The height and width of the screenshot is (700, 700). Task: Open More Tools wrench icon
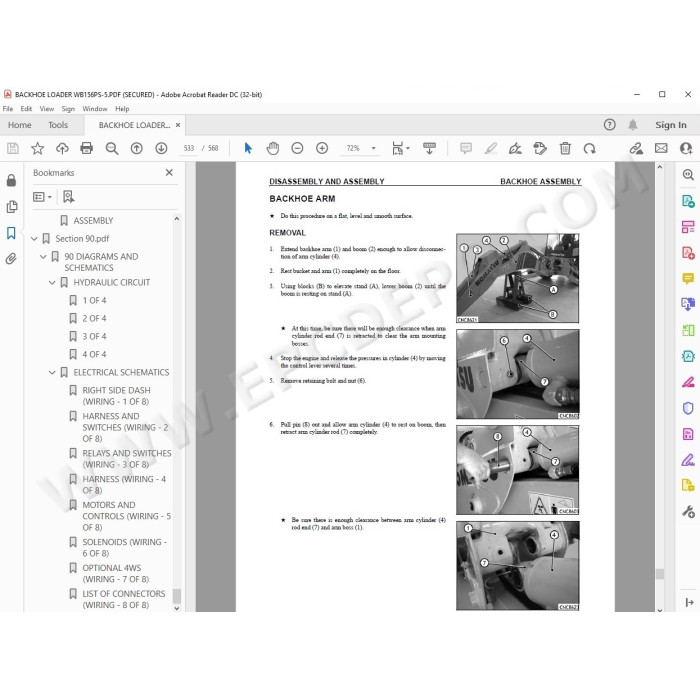pyautogui.click(x=688, y=511)
